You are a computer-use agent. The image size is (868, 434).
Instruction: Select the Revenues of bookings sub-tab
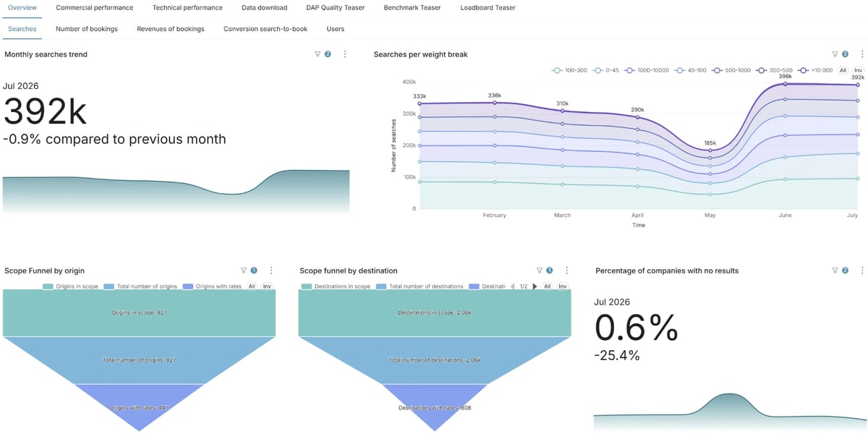pos(171,29)
